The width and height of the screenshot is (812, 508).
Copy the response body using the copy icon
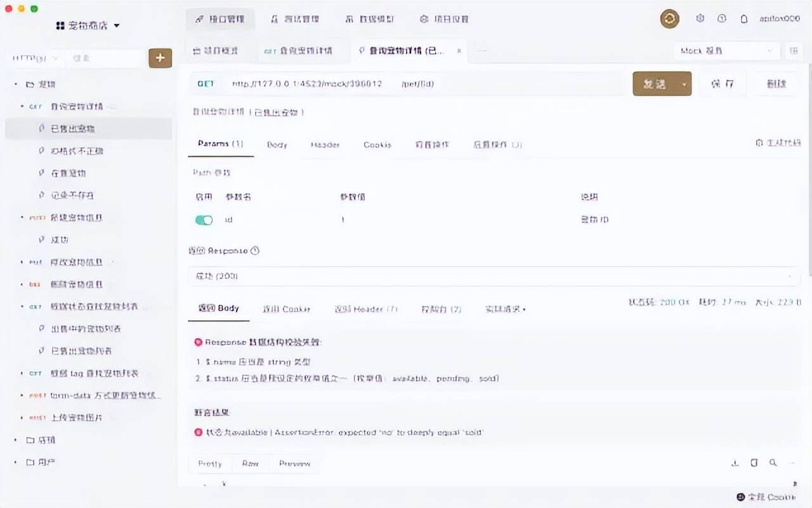click(x=753, y=464)
